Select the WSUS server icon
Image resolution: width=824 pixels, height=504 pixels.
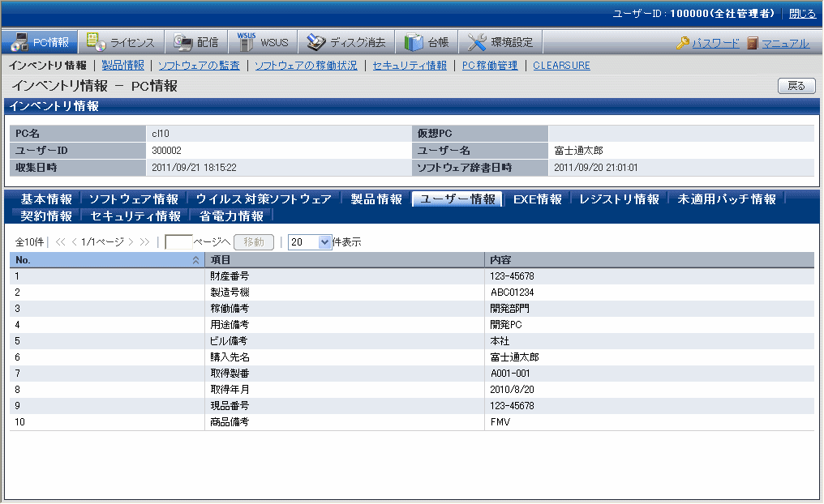point(247,41)
